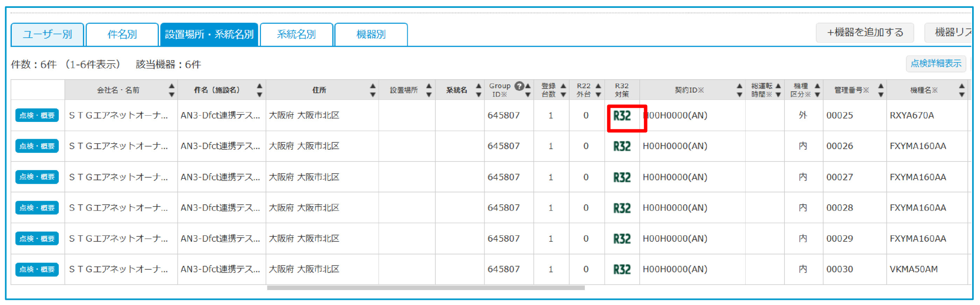Sort the 機種名 column using its arrows
Screen dimensions: 980x305
pyautogui.click(x=961, y=90)
